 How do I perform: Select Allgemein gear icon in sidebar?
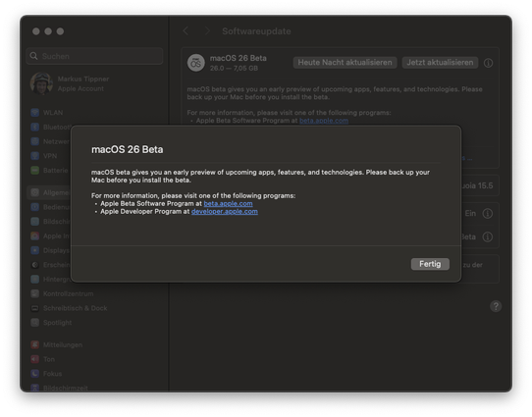pos(34,192)
